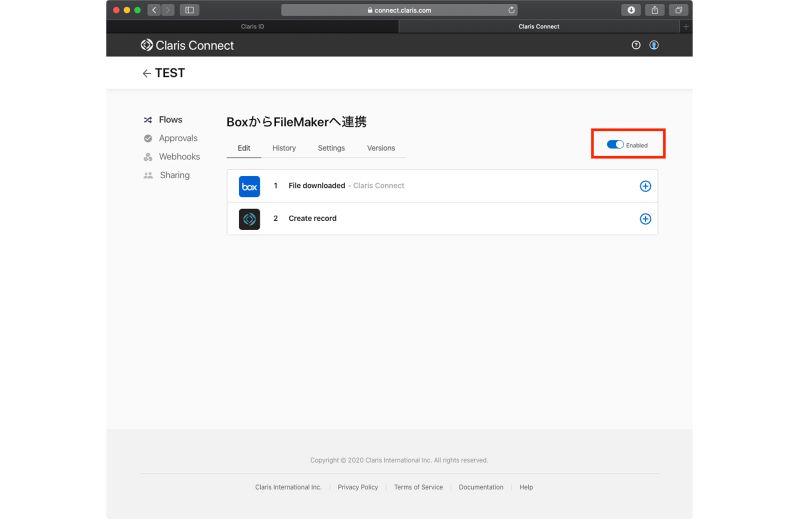The image size is (800, 519).
Task: Click the Claris Connect logo
Action: coord(187,45)
